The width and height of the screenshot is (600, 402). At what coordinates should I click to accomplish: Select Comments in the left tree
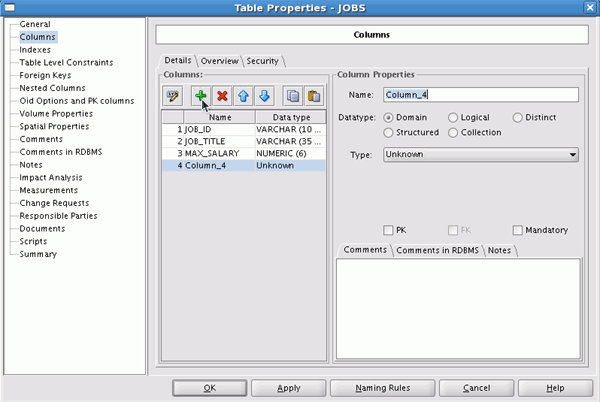click(x=41, y=139)
